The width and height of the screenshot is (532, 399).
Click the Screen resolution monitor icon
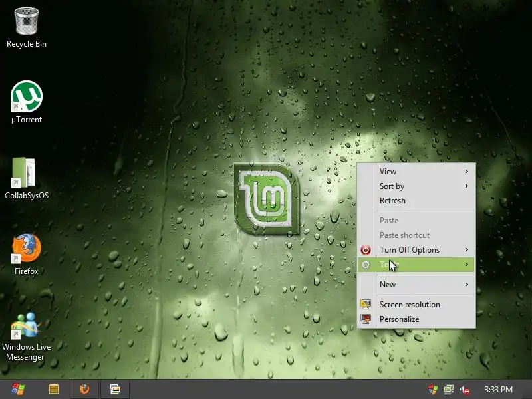pyautogui.click(x=365, y=304)
